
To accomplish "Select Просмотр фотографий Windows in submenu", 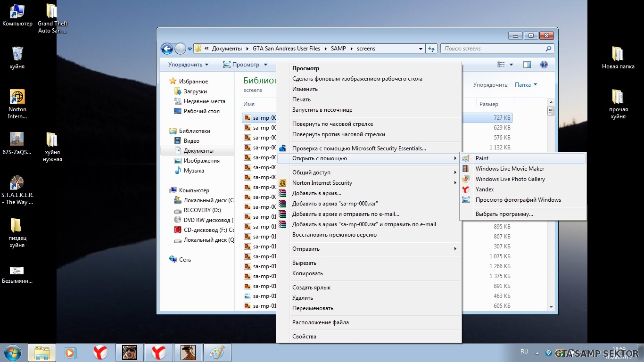I will pos(523,200).
